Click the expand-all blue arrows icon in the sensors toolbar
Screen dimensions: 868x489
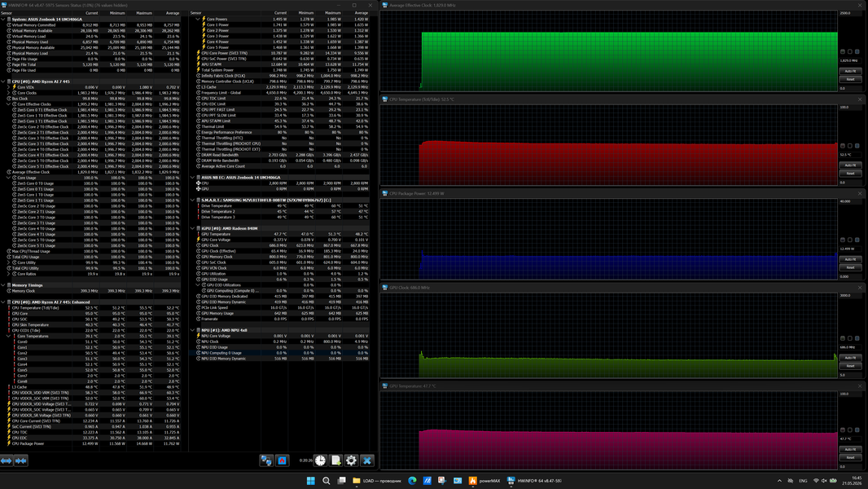pyautogui.click(x=7, y=460)
